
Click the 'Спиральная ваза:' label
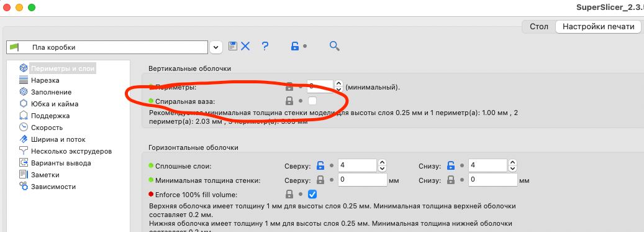185,101
